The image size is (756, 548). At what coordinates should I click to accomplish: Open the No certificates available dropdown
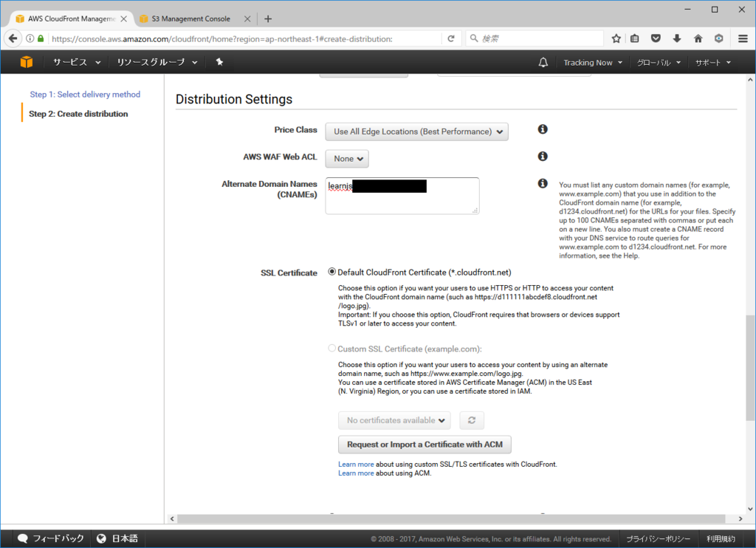[394, 420]
